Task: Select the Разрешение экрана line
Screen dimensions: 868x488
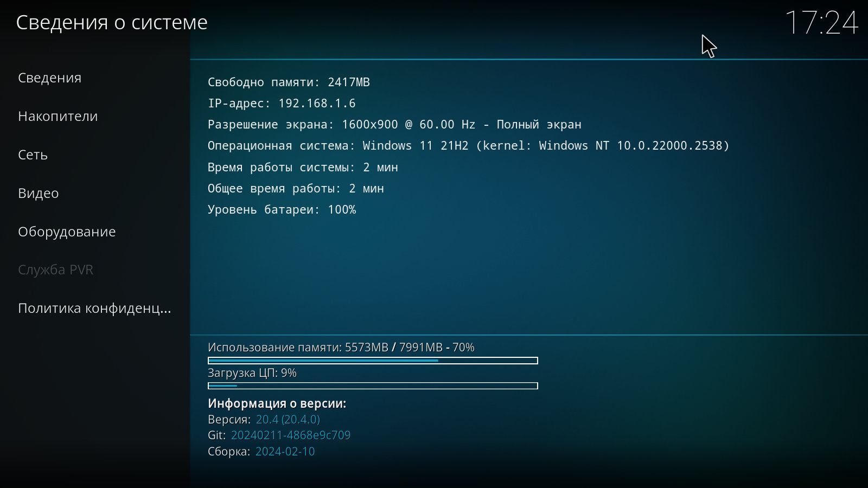Action: [394, 124]
